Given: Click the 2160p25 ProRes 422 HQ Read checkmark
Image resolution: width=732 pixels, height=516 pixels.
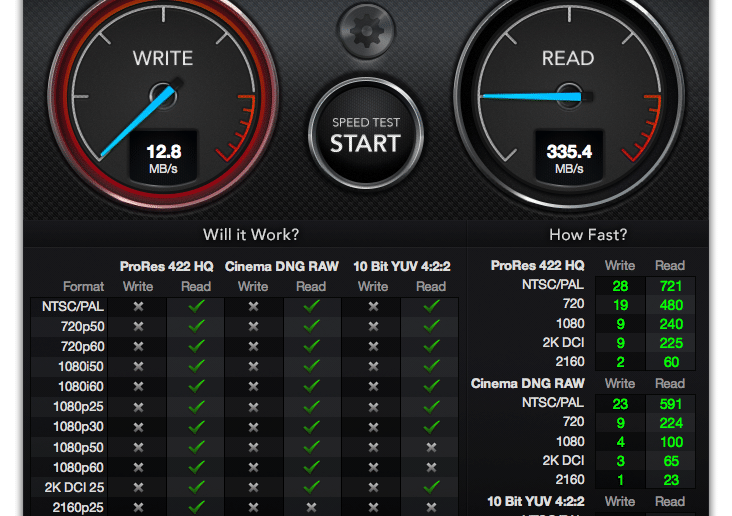Looking at the screenshot, I should (197, 507).
